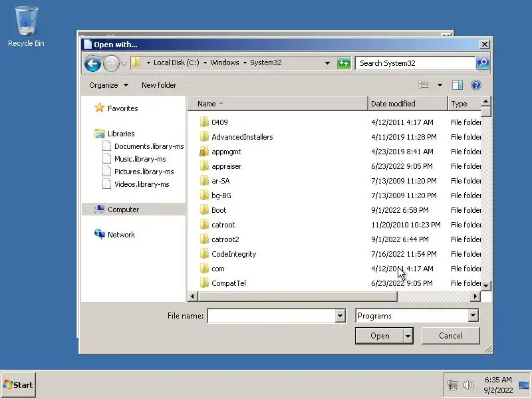
Task: Click the Forward navigation arrow
Action: [111, 63]
